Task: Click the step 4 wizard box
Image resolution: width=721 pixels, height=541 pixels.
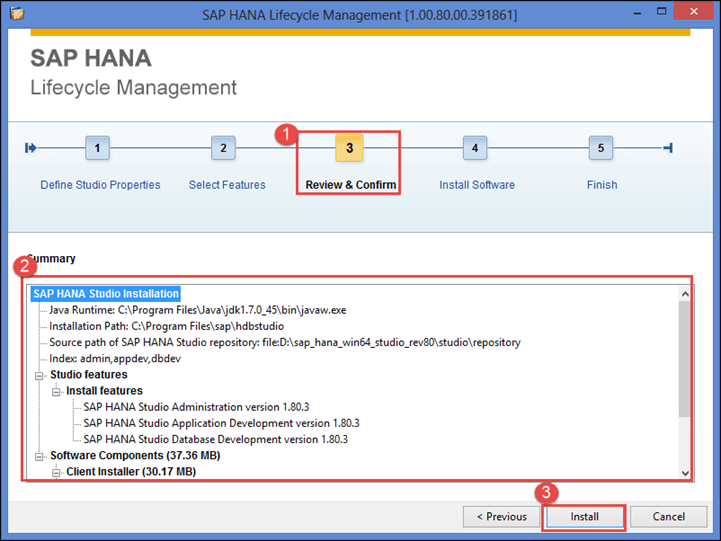Action: (x=475, y=148)
